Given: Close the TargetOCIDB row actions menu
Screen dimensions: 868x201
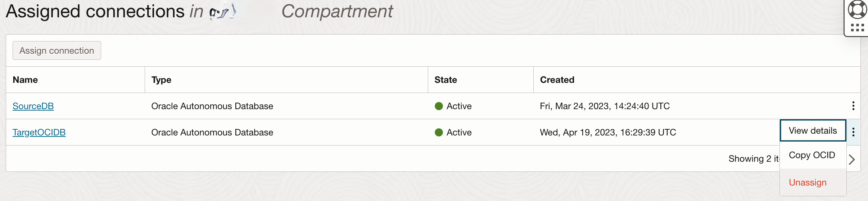Looking at the screenshot, I should (x=853, y=132).
